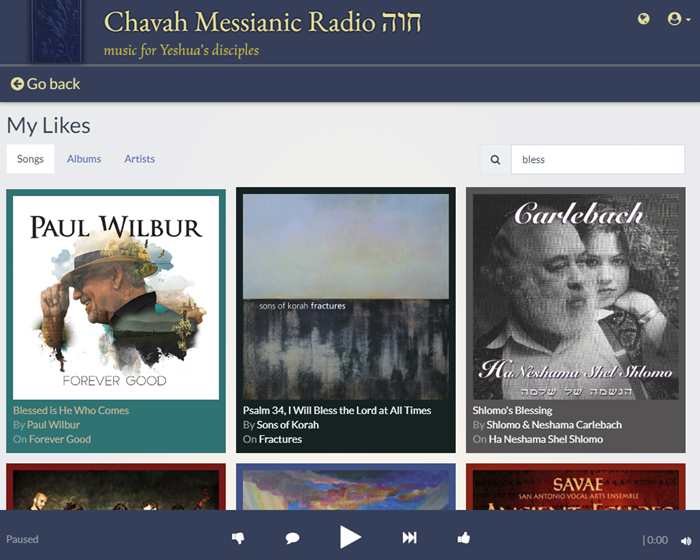Play Psalm 34, I Will Bless the Lord
This screenshot has width=700, height=560.
point(337,410)
